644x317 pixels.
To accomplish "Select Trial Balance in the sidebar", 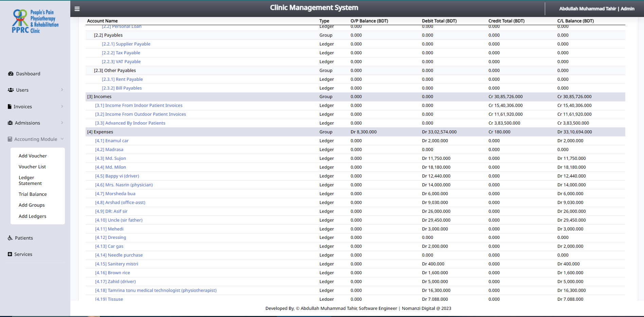I will [33, 194].
